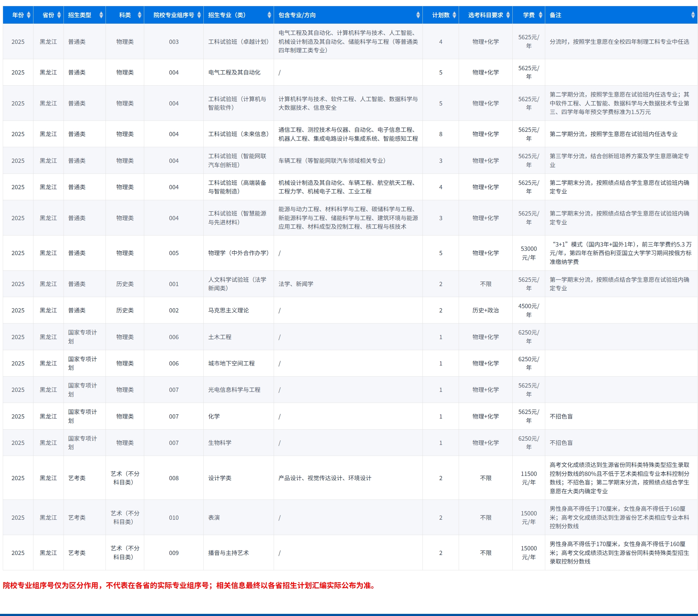Image resolution: width=698 pixels, height=616 pixels.
Task: Sort by 选考科目要求 via its arrow icon
Action: (x=508, y=15)
